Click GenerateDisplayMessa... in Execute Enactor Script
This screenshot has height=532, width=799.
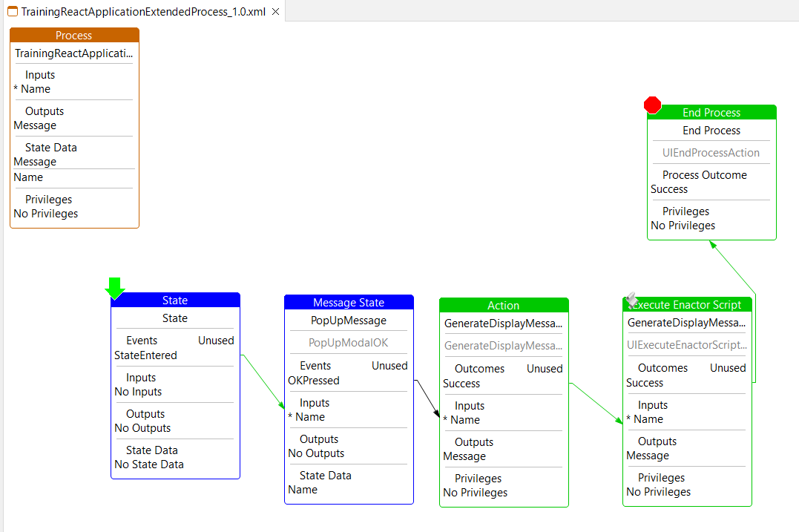[686, 323]
